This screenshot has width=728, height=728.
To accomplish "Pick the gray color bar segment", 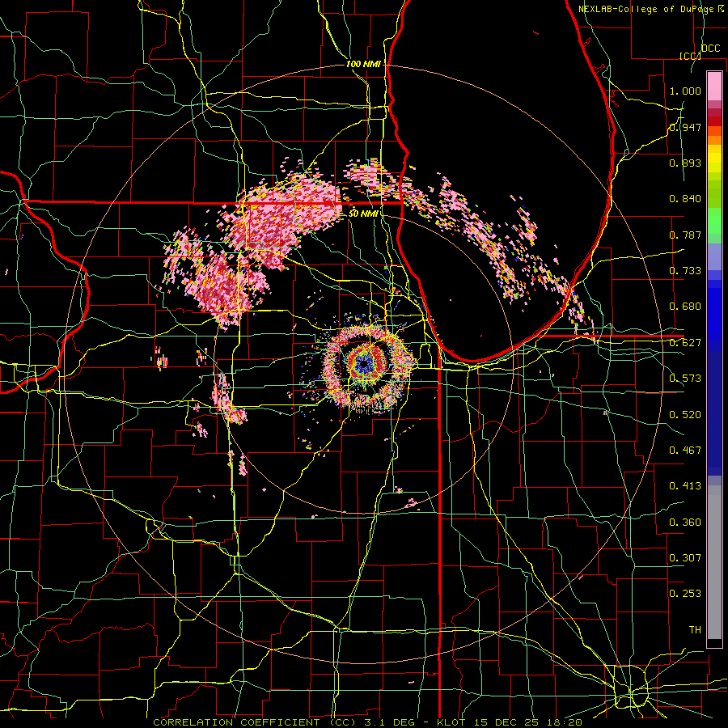I will coord(714,562).
